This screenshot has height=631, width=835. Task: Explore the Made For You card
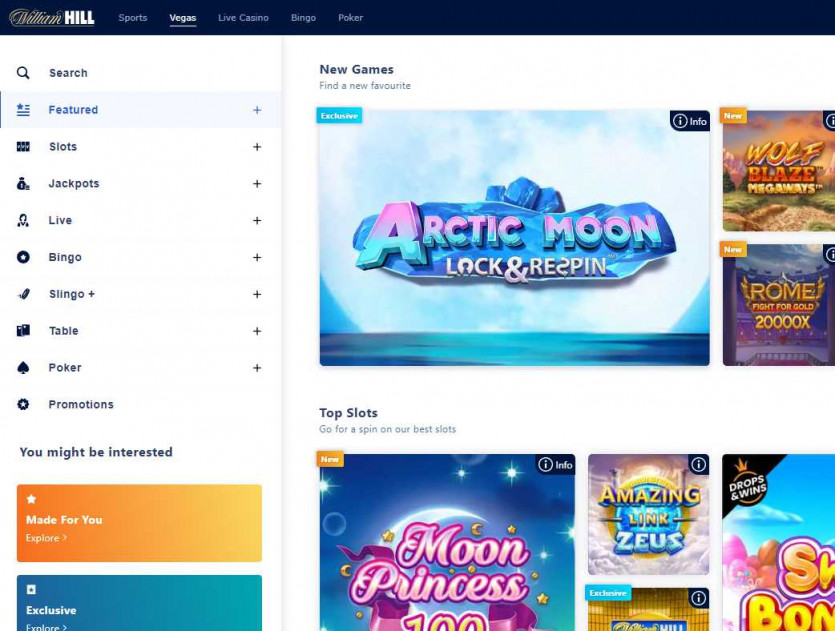point(140,523)
